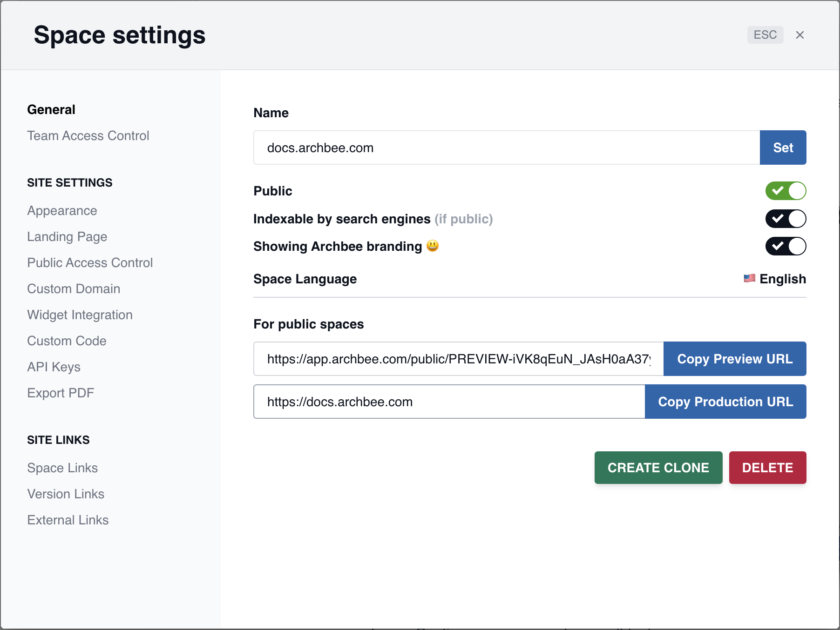840x630 pixels.
Task: Open the API Keys section
Action: (54, 367)
